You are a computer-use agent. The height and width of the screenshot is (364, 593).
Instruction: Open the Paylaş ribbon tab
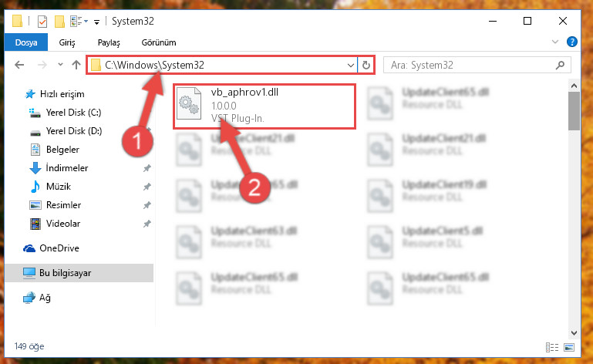click(109, 42)
